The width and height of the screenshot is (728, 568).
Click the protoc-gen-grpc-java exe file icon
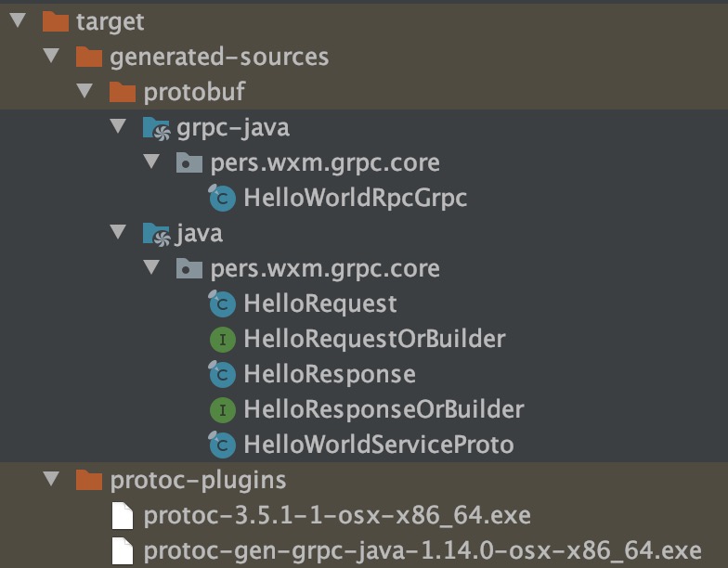click(123, 550)
